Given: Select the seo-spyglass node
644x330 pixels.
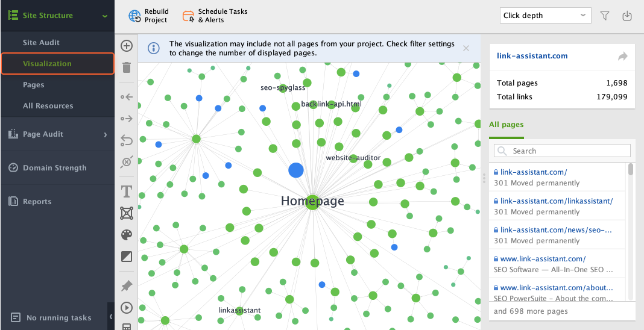Looking at the screenshot, I should click(x=283, y=87).
